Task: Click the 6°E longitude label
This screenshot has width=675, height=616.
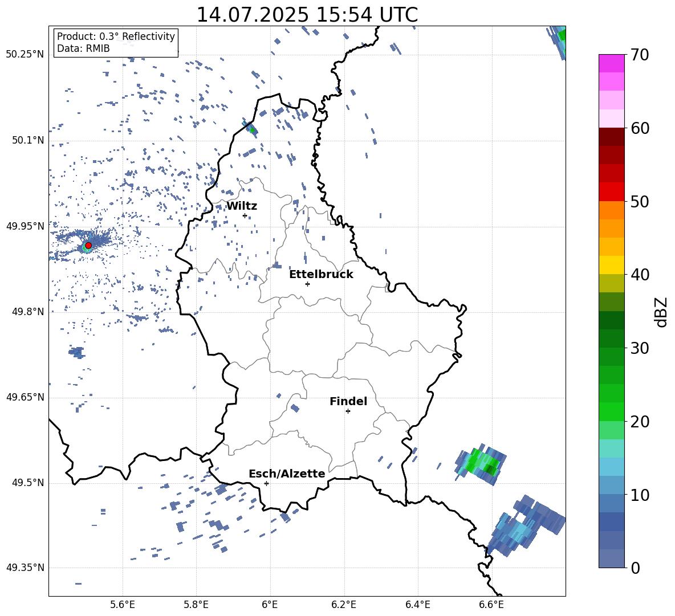Action: (270, 605)
